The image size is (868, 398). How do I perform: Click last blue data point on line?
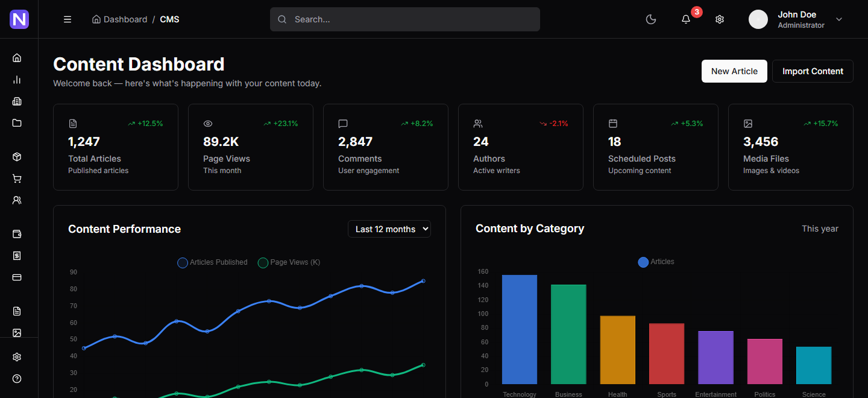[423, 281]
